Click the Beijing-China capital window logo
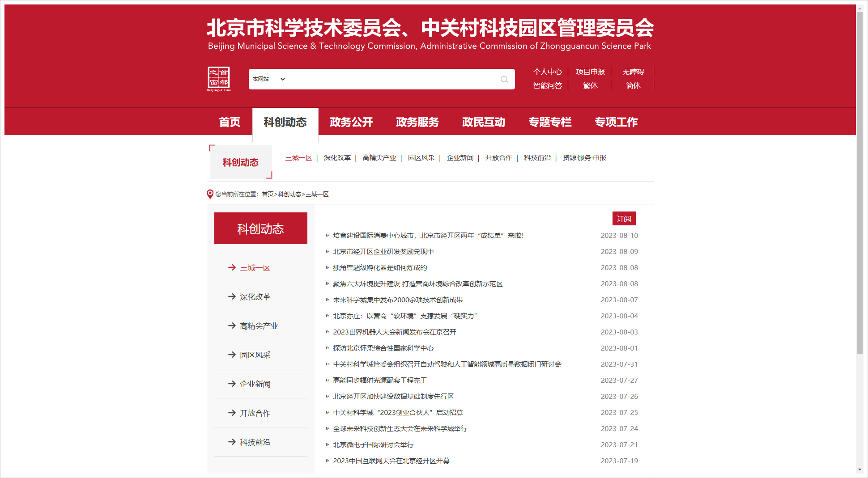The height and width of the screenshot is (478, 868). point(219,79)
